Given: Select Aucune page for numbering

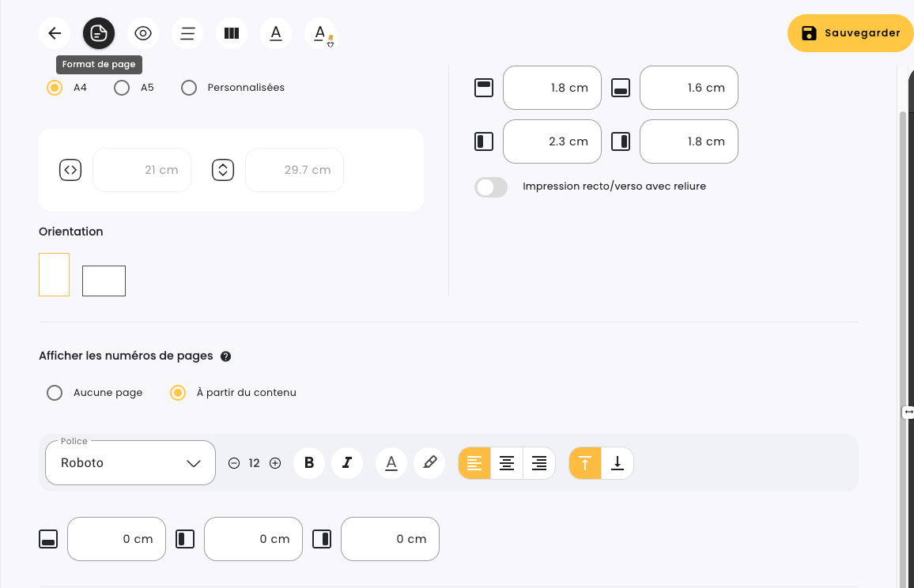Looking at the screenshot, I should click(55, 393).
